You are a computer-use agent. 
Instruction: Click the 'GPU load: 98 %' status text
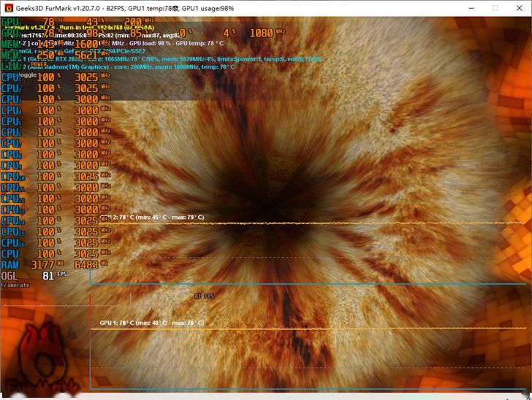point(151,43)
